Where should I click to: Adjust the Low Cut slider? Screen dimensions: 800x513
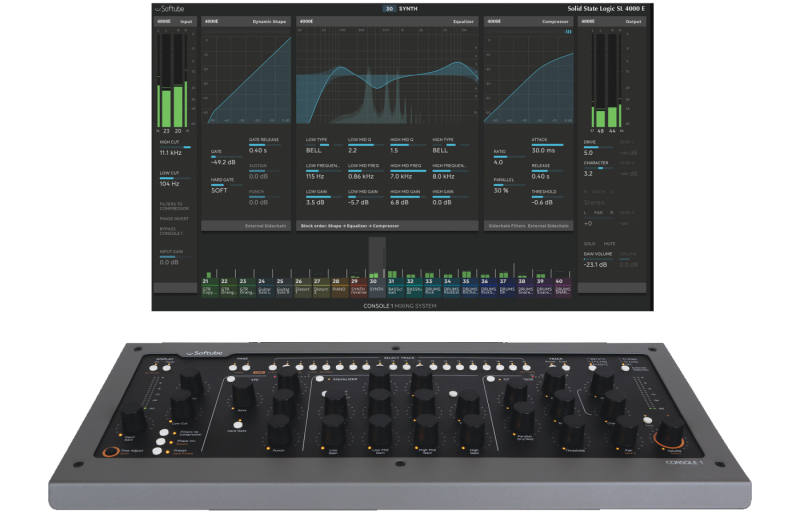175,178
